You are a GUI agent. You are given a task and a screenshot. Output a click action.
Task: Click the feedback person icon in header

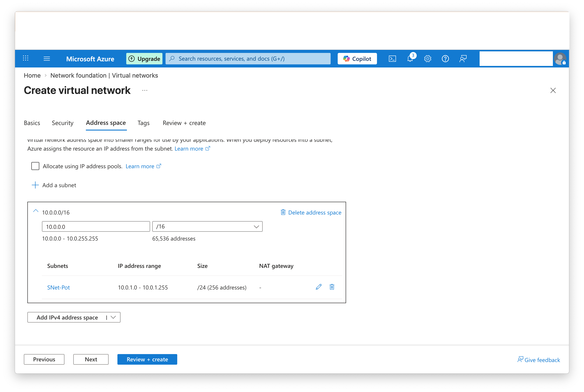pyautogui.click(x=463, y=59)
